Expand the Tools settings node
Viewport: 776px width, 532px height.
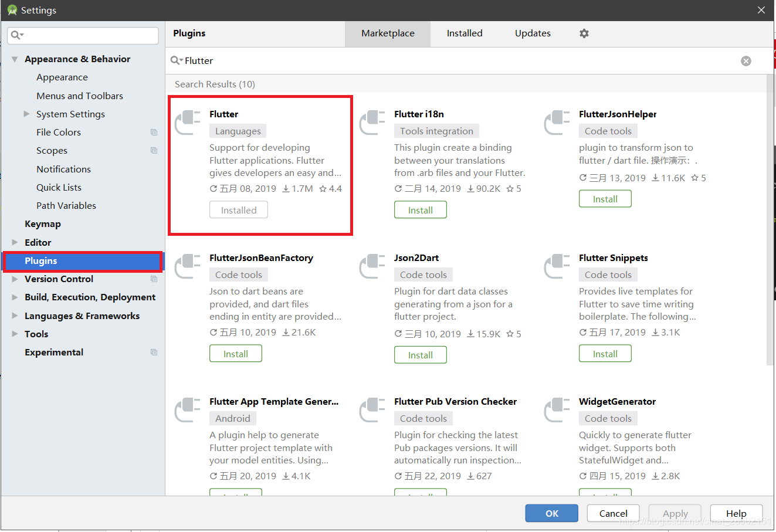click(x=15, y=334)
